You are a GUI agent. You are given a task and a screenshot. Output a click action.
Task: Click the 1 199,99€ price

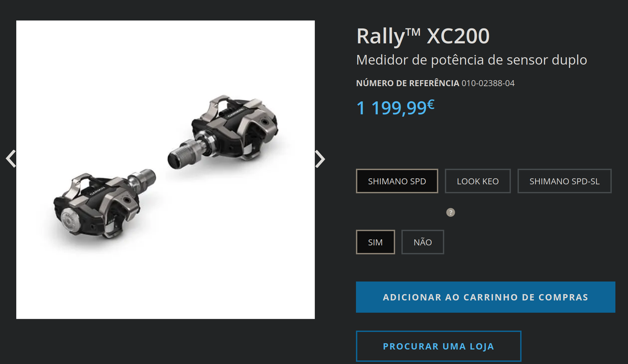pos(395,107)
